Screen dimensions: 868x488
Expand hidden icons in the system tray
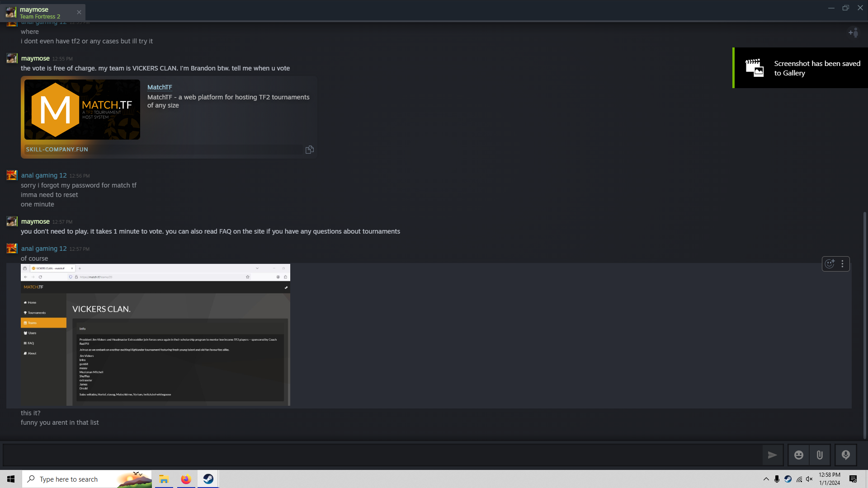click(x=766, y=479)
